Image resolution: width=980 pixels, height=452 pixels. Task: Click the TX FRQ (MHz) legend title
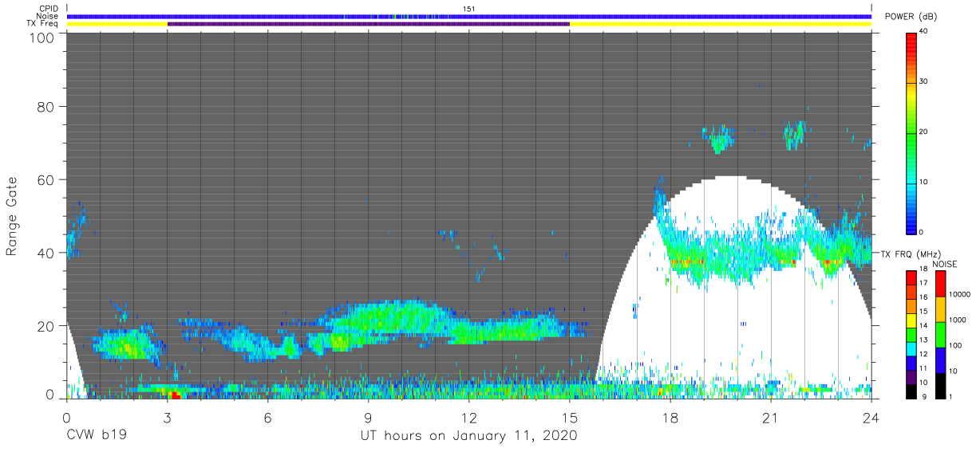point(911,254)
